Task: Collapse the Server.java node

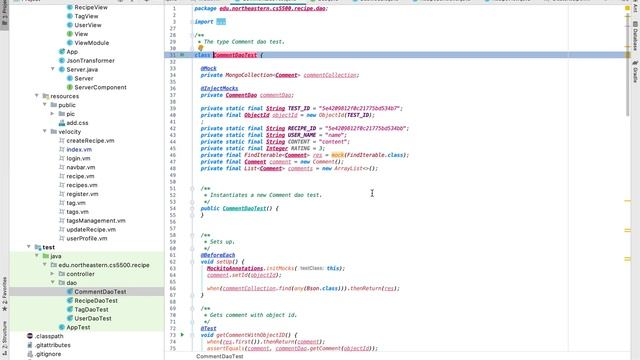Action: point(53,69)
